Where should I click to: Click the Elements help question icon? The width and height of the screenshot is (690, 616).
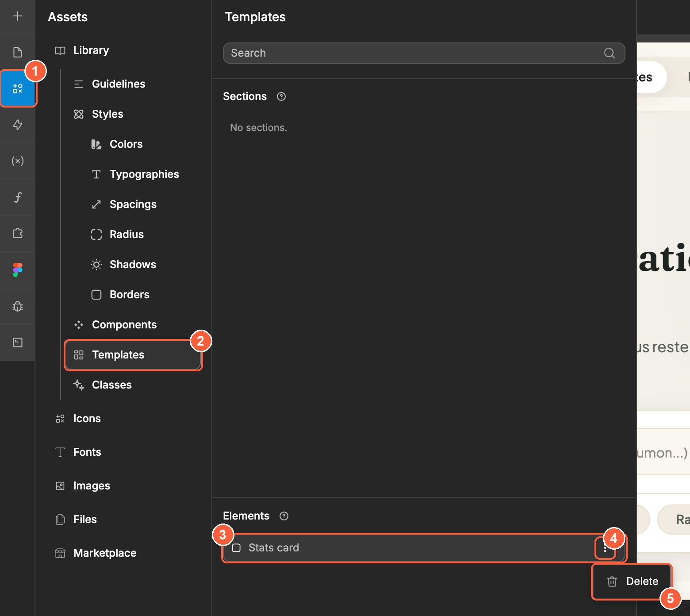(284, 516)
